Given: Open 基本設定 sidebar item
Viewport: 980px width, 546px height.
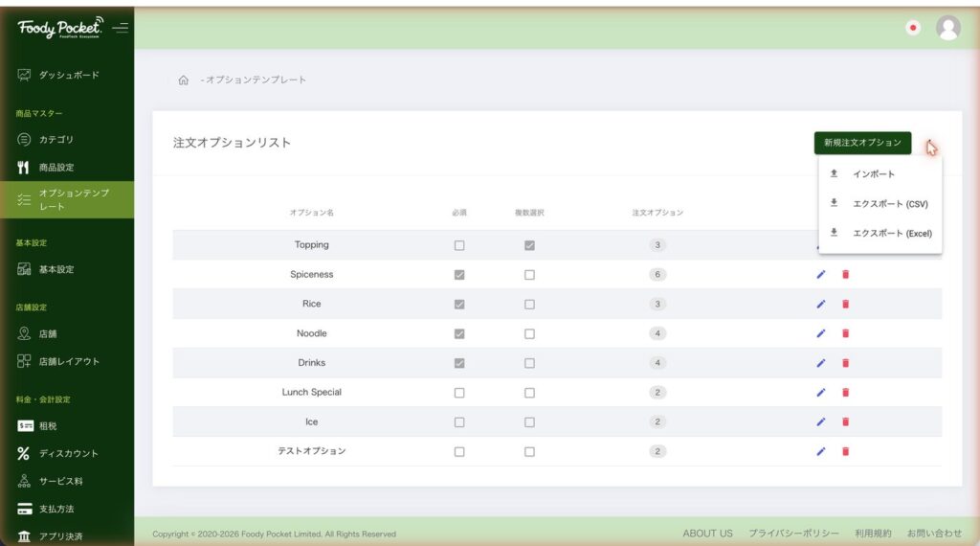Looking at the screenshot, I should 67,269.
